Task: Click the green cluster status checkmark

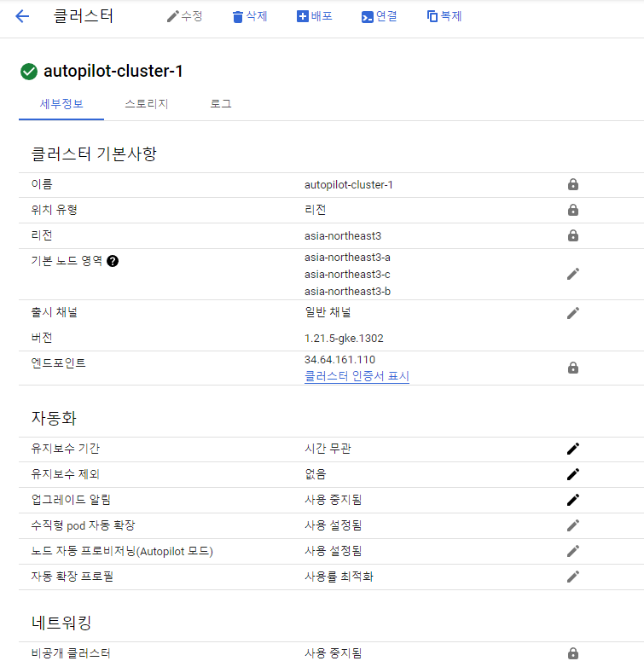Action: (29, 72)
